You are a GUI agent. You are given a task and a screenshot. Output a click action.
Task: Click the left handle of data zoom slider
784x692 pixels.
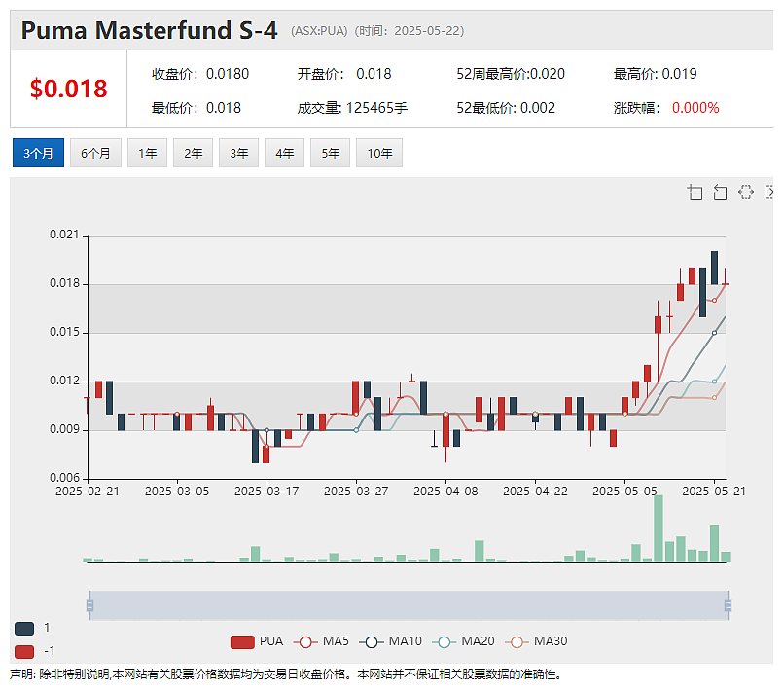(x=90, y=605)
